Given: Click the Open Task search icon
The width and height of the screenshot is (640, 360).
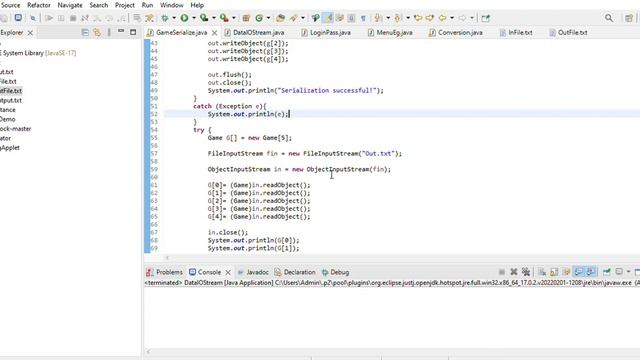Looking at the screenshot, I should [x=293, y=18].
